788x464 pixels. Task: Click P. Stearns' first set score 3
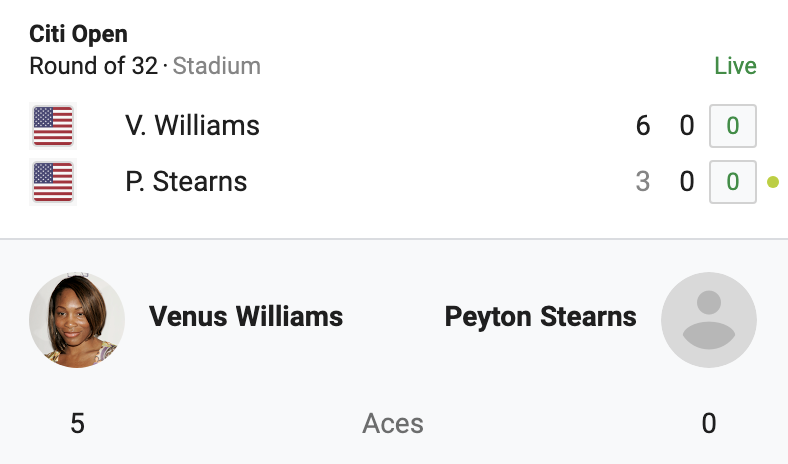643,181
